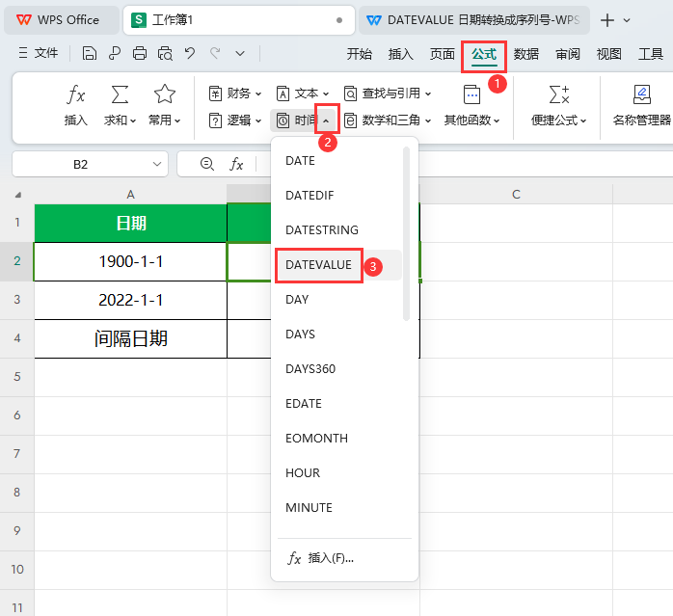This screenshot has height=616, width=673.
Task: Click the select-all corner triangle
Action: [x=17, y=195]
